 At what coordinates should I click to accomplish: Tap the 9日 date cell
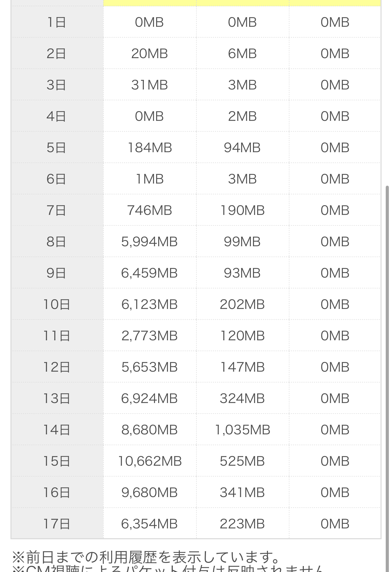coord(56,273)
